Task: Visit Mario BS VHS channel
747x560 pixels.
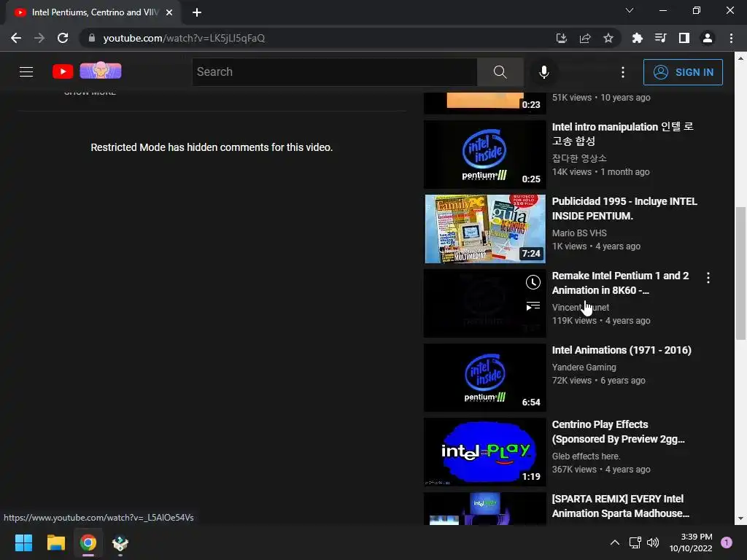Action: 578,233
